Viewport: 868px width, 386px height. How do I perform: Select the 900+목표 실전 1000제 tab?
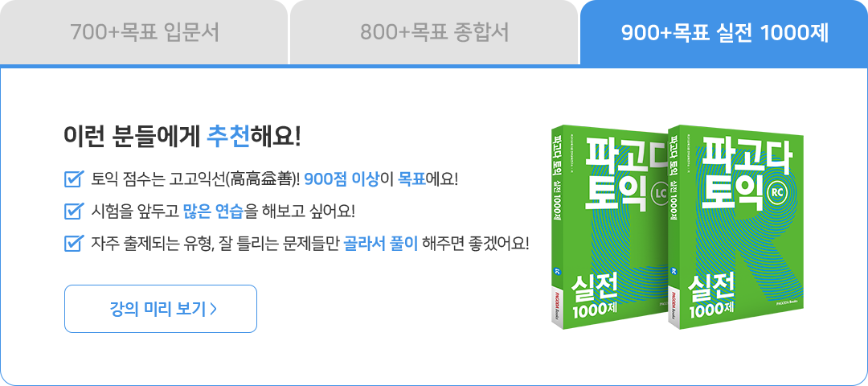click(x=724, y=33)
